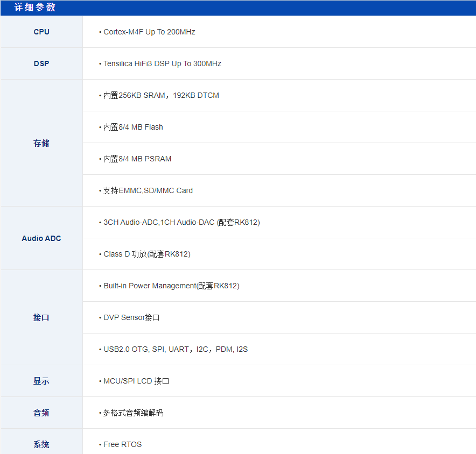Select the 音频 category label
This screenshot has height=454, width=476.
[x=41, y=413]
